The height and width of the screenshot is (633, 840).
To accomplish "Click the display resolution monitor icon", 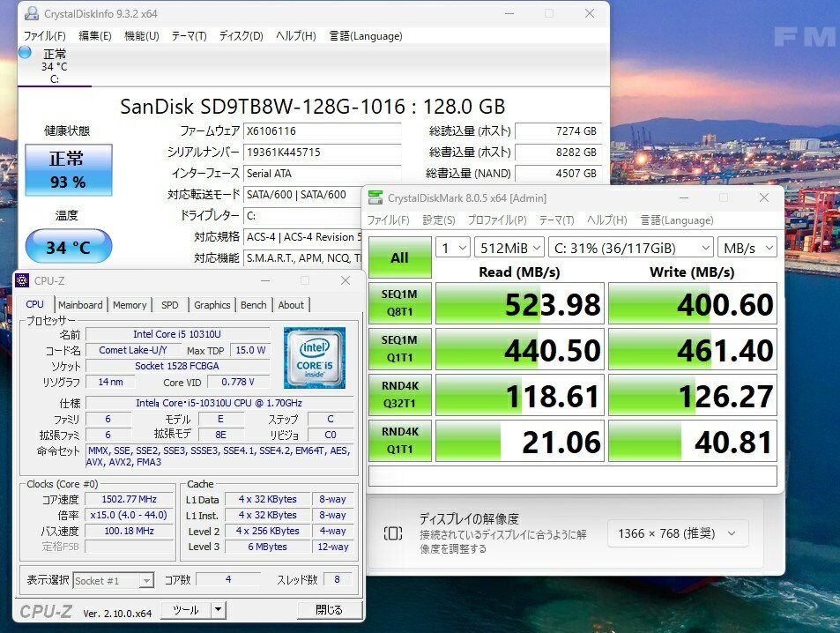I will pos(393,533).
